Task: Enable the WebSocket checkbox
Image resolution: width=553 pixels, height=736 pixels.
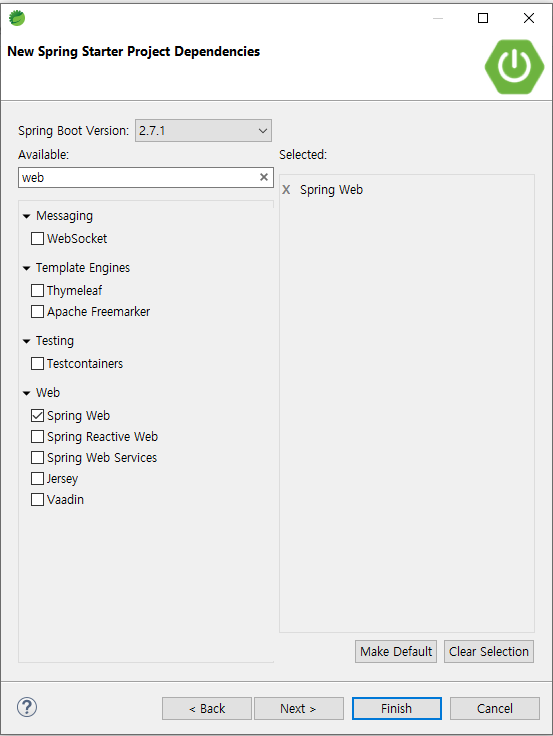Action: tap(37, 238)
